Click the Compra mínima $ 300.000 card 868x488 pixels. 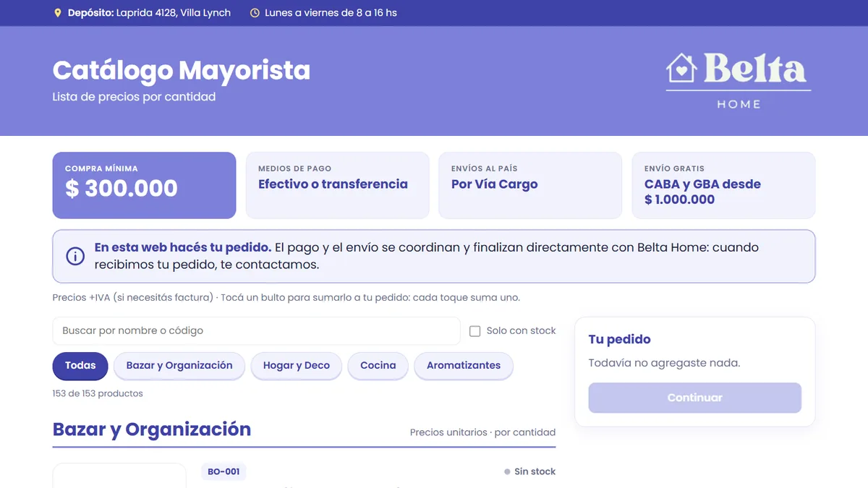tap(144, 185)
